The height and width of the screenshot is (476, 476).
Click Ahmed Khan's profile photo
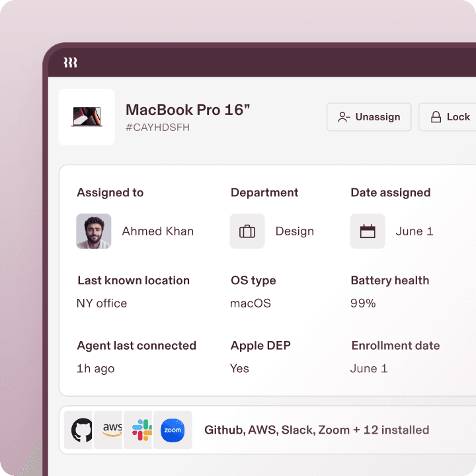[x=93, y=231]
